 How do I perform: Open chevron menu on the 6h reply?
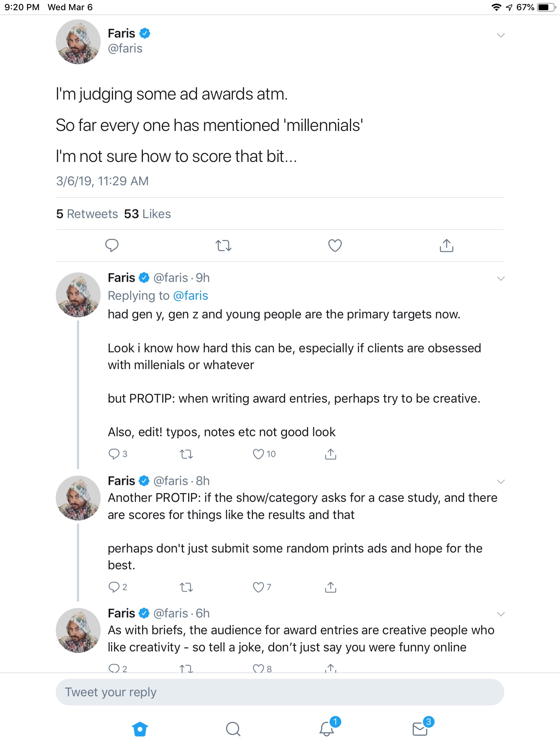tap(501, 614)
